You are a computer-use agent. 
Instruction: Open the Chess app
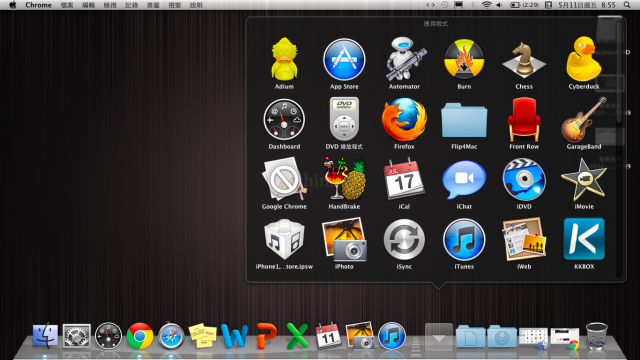click(x=524, y=59)
